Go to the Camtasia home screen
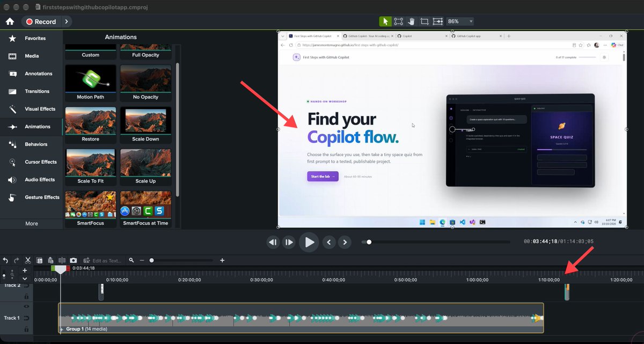The height and width of the screenshot is (344, 644). 9,21
